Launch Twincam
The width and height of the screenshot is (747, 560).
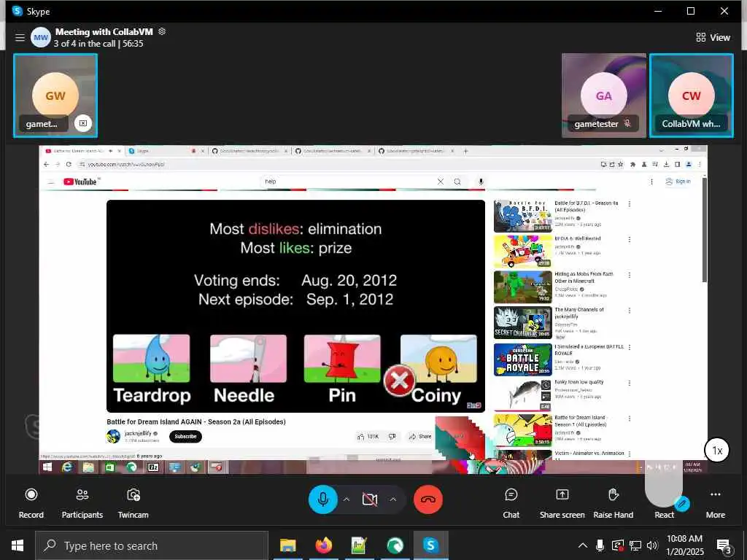coord(133,503)
